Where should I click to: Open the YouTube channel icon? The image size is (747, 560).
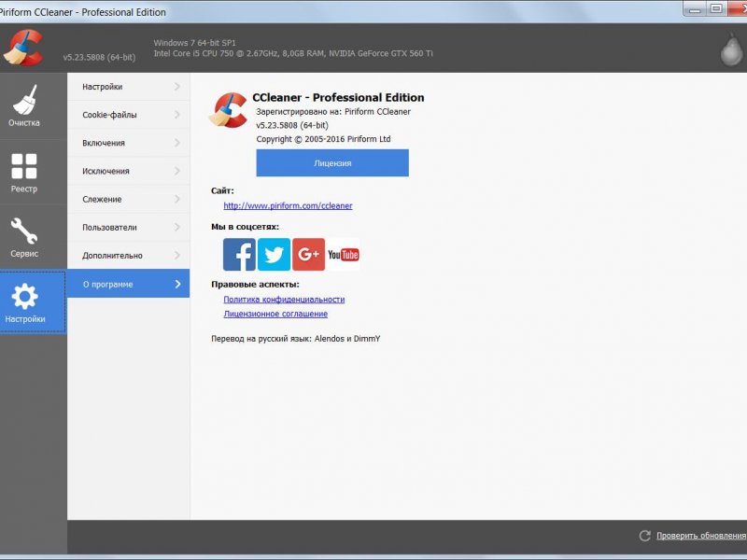coord(343,254)
